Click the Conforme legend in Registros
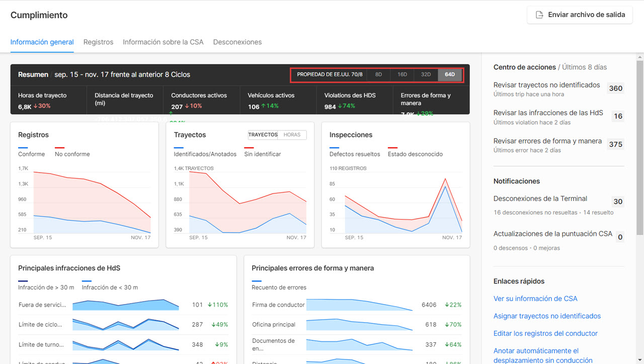 coord(31,154)
